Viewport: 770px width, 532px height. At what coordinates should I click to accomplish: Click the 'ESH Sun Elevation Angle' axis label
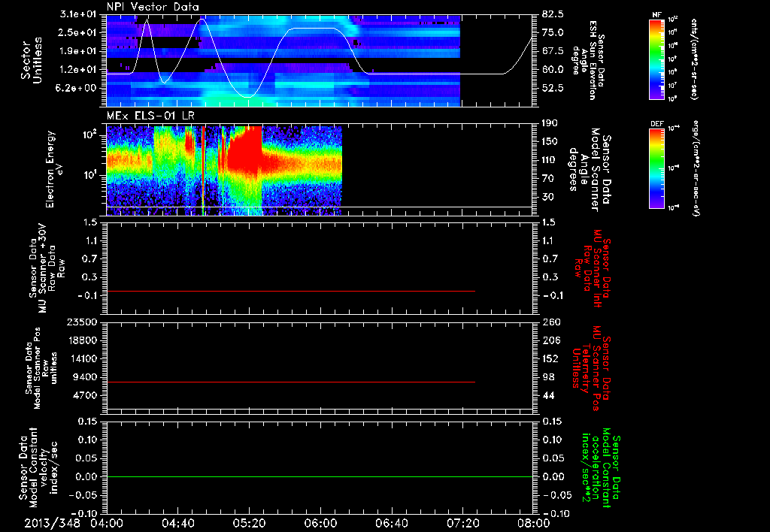pyautogui.click(x=588, y=60)
